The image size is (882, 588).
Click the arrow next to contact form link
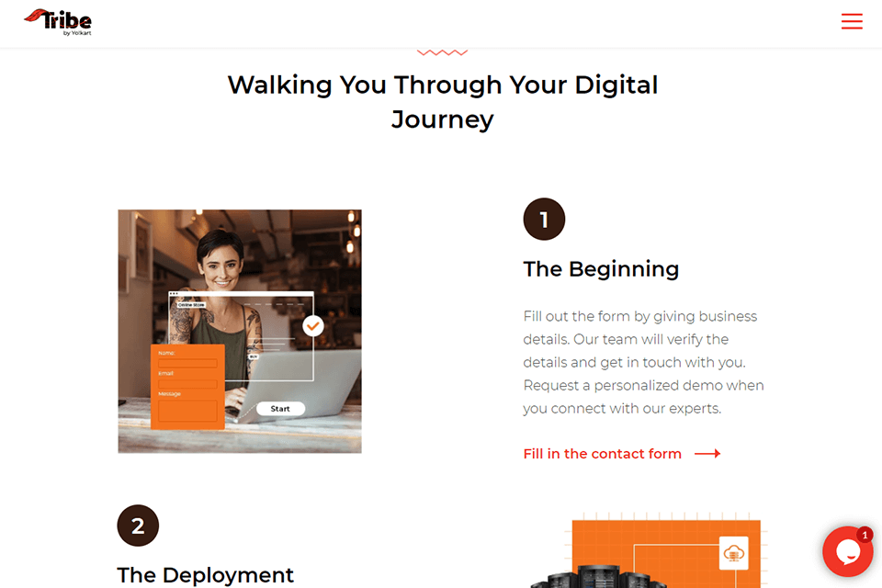[x=707, y=454]
